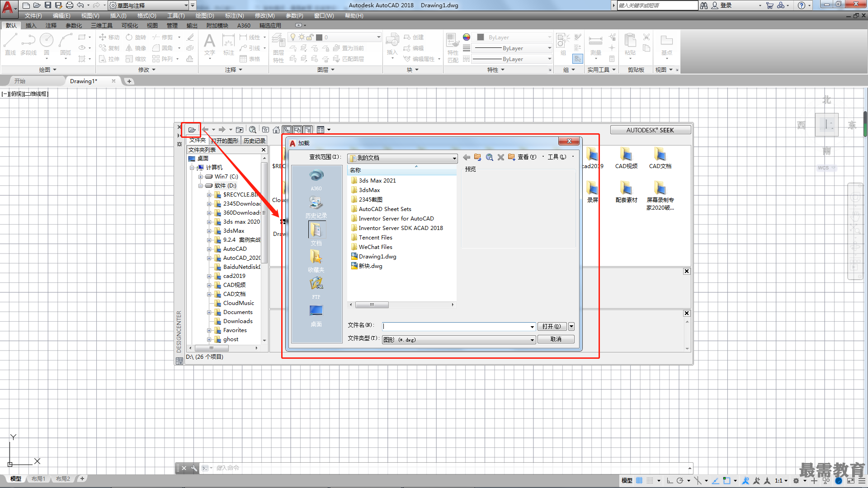Click horizontal scrollbar in dialog file list
Screen dimensions: 868x488
click(x=372, y=305)
